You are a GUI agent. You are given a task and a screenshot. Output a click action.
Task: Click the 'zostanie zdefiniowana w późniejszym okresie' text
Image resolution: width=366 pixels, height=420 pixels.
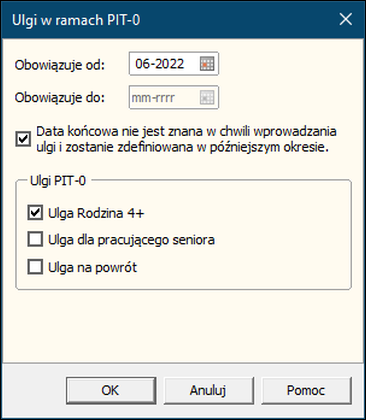[197, 147]
